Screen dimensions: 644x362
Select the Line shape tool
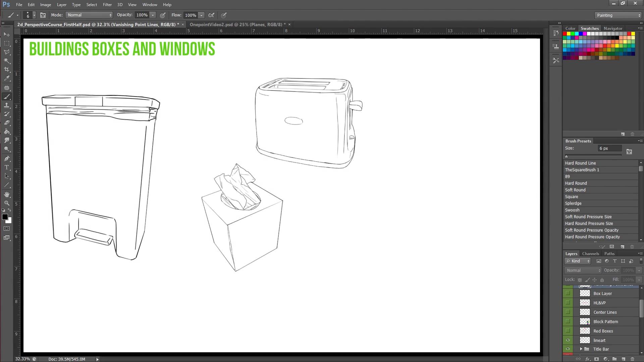point(7,185)
